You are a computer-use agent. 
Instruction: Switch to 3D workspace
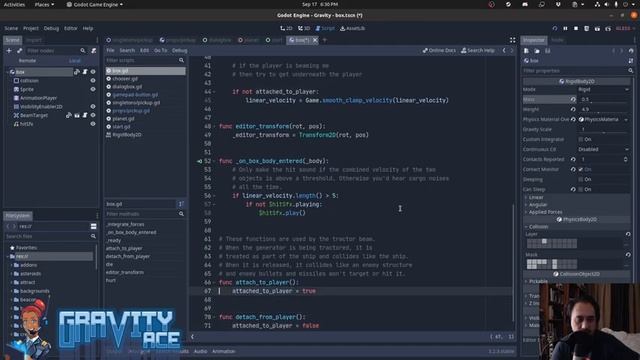(304, 28)
